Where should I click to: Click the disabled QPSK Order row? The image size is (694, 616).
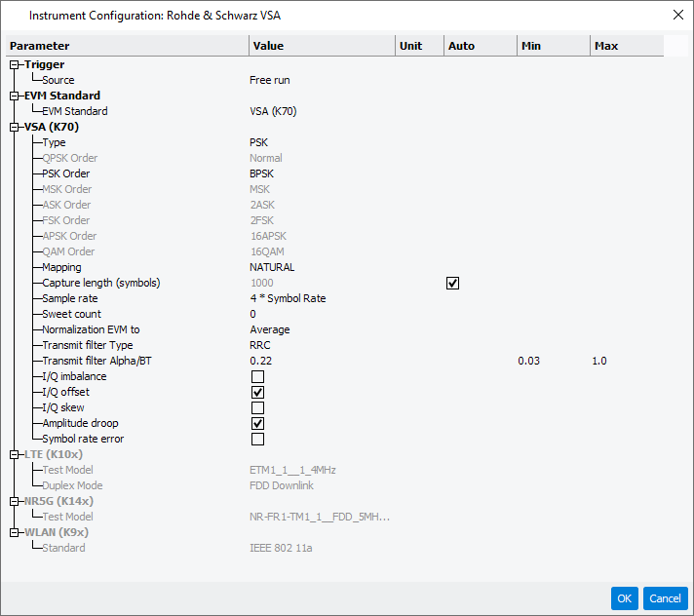(x=69, y=158)
